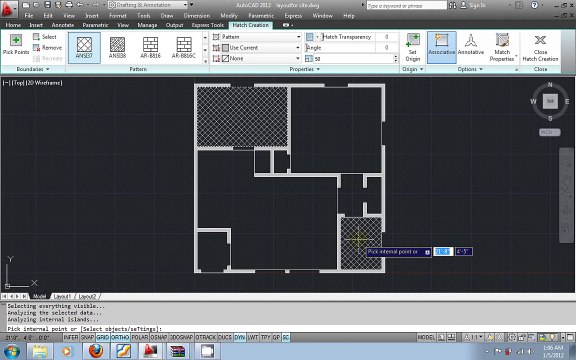This screenshot has width=576, height=360.
Task: Open Firefox from the taskbar
Action: click(96, 352)
